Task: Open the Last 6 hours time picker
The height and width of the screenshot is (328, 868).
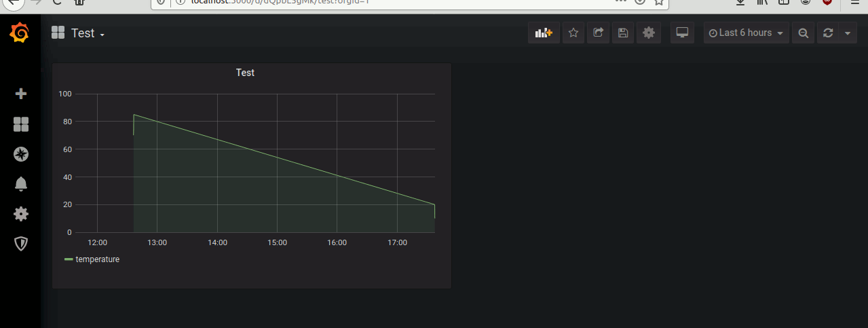Action: click(x=746, y=33)
